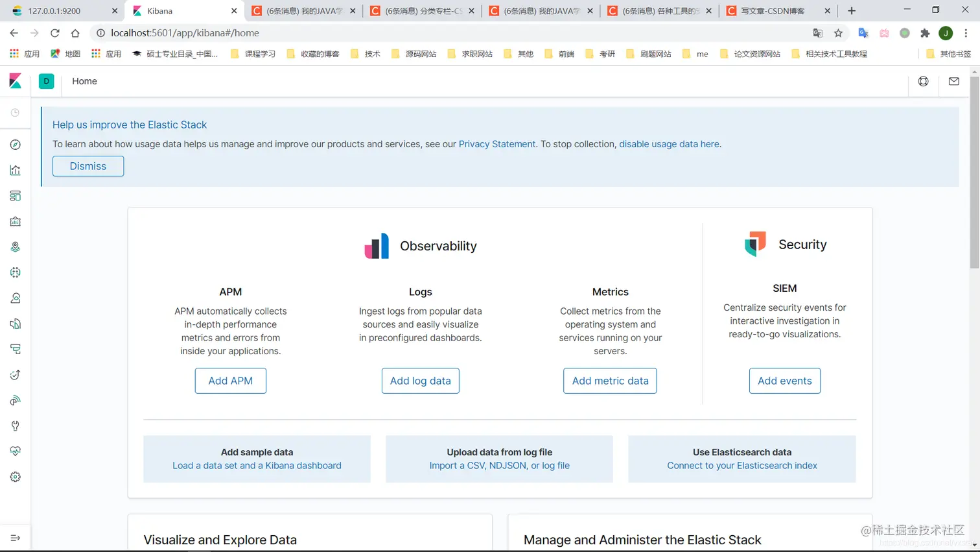Viewport: 980px width, 552px height.
Task: Switch to the 分类专栏 CSDN tab
Action: pos(422,11)
